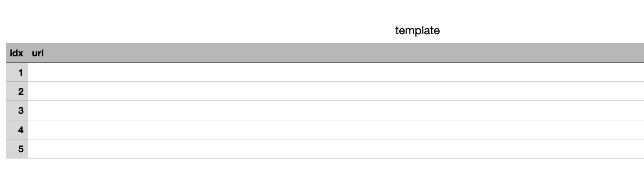Click the idx cell numbered 3
Image resolution: width=644 pixels, height=195 pixels.
click(x=17, y=110)
